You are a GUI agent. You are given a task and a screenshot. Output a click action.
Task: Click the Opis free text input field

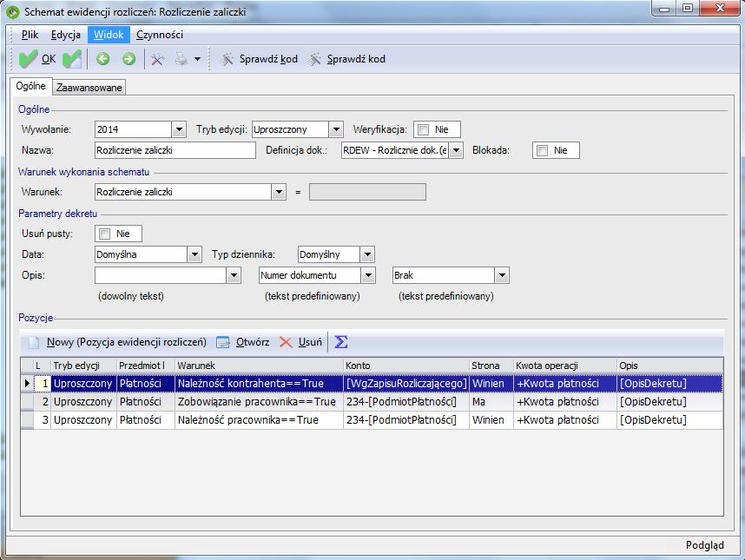pyautogui.click(x=161, y=275)
